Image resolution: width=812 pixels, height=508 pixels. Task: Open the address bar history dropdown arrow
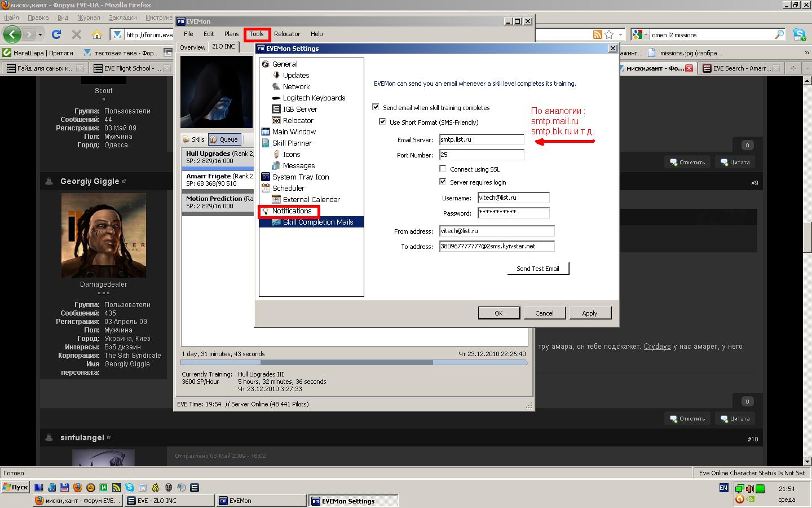[x=620, y=34]
